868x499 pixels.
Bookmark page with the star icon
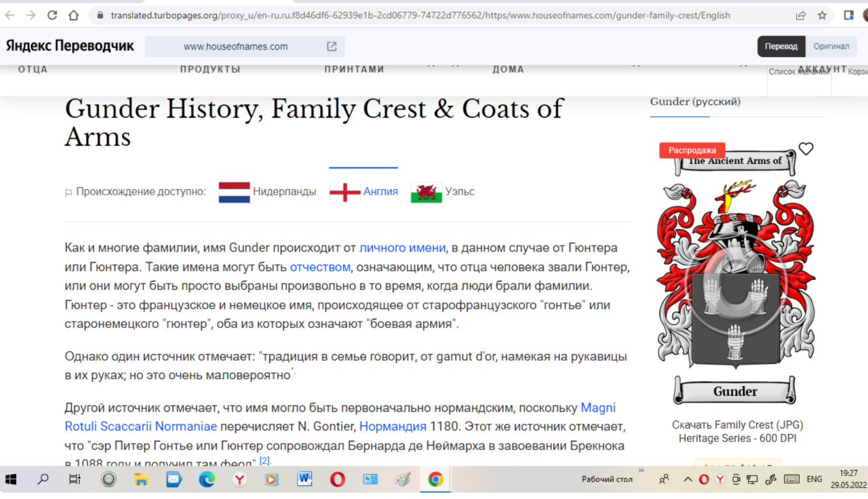coord(822,15)
